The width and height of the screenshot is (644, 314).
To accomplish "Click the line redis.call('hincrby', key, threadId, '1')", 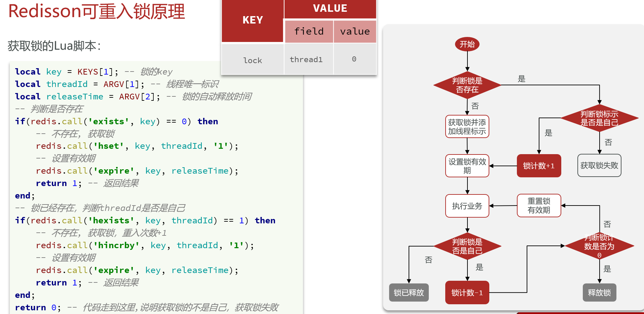I will coord(145,245).
